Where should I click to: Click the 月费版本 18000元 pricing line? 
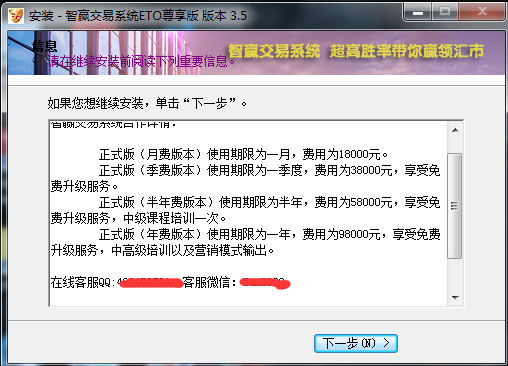(244, 154)
